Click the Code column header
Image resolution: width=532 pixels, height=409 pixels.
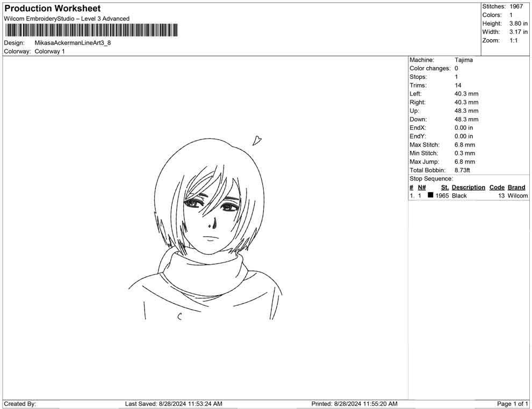pyautogui.click(x=497, y=187)
